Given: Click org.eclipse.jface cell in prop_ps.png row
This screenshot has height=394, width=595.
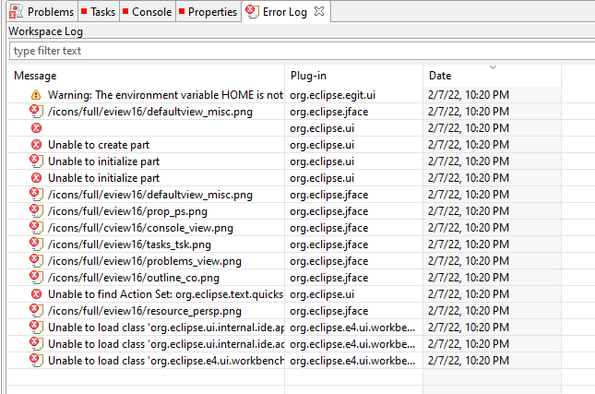Looking at the screenshot, I should tap(329, 211).
